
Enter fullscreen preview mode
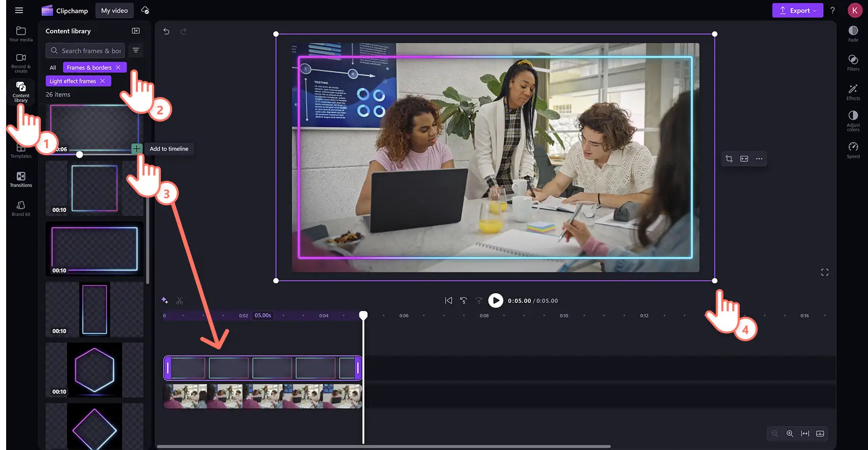pyautogui.click(x=825, y=272)
